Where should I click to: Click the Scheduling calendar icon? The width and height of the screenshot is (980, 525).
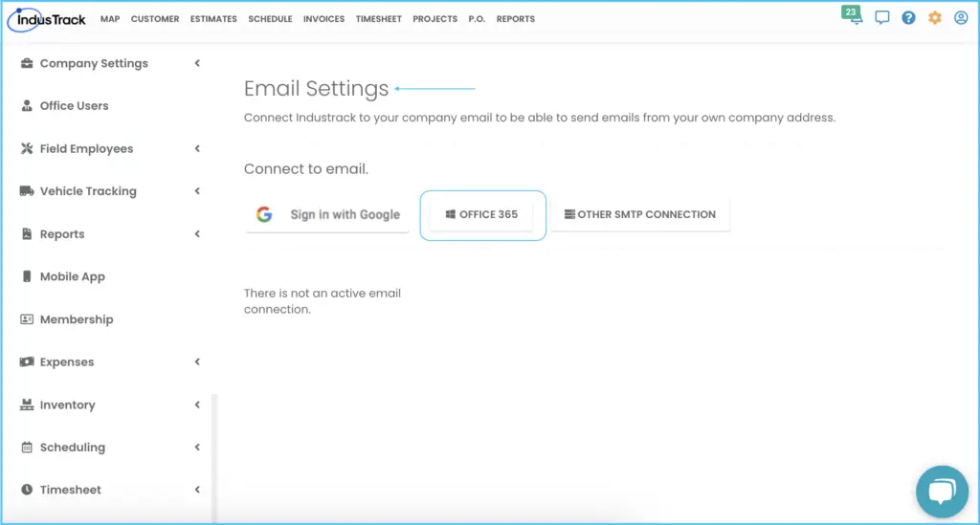[26, 447]
